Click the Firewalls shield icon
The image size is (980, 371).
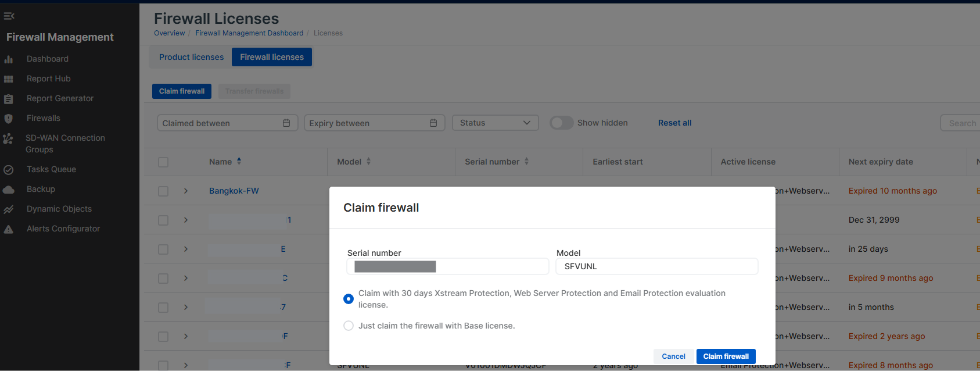pos(9,119)
